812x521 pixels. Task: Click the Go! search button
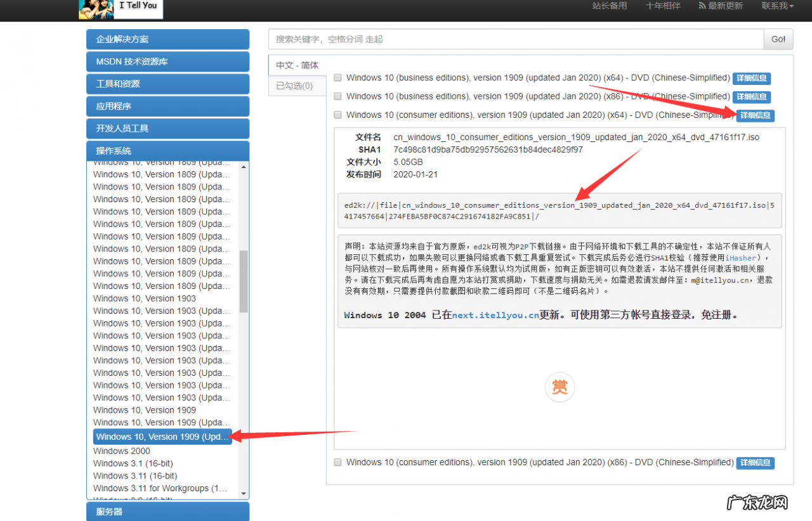[x=778, y=39]
